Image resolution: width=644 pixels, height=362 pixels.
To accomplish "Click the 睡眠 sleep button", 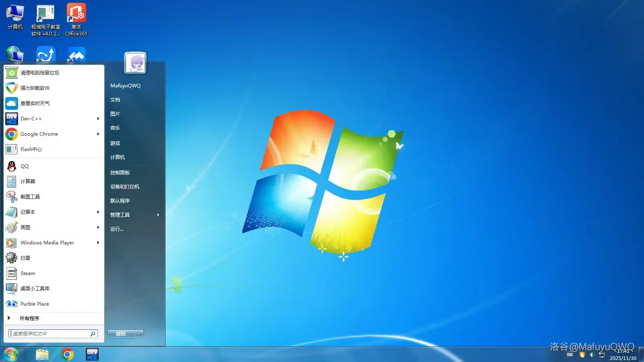I will (x=121, y=334).
